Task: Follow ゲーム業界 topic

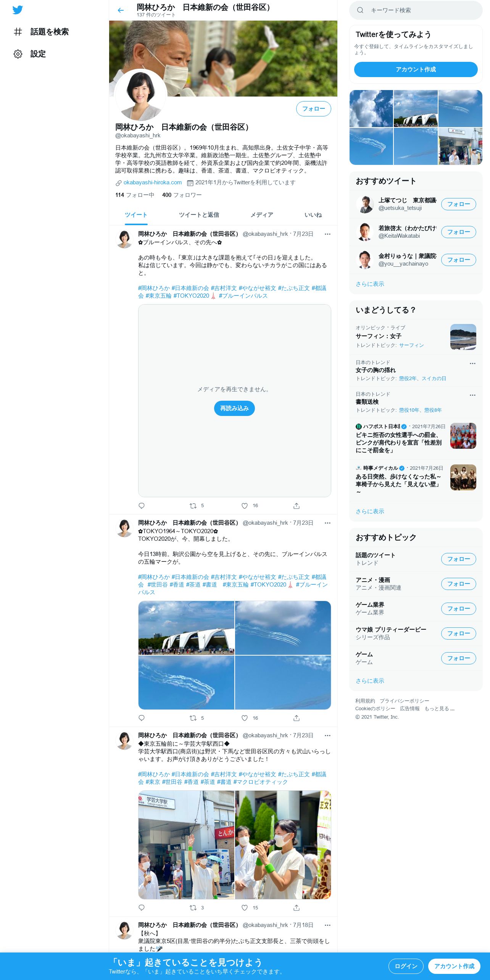Action: point(459,609)
